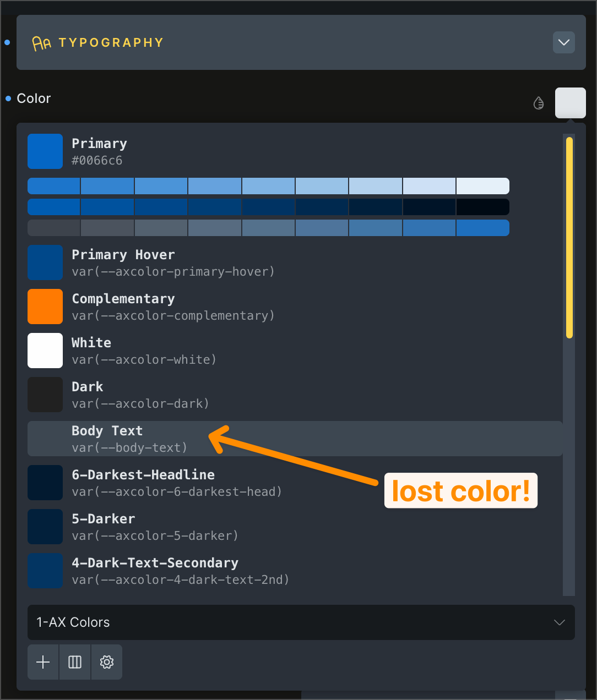Click the Typography Aa icon
This screenshot has width=597, height=700.
coord(41,43)
